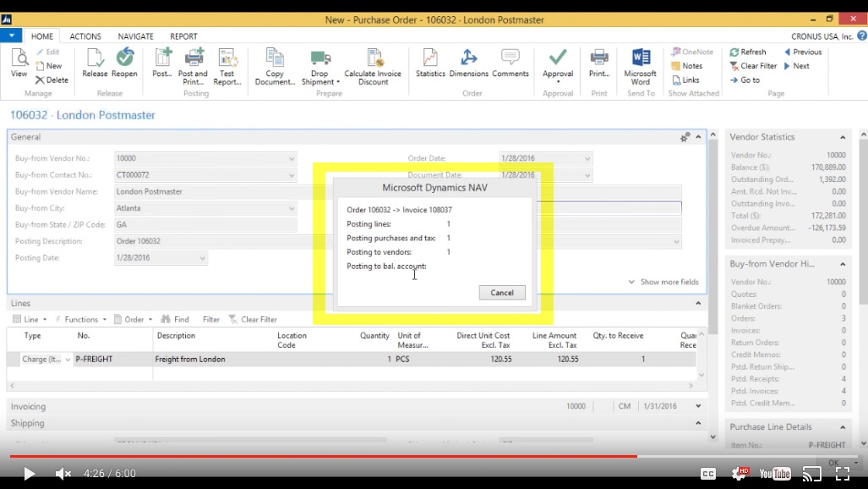Image resolution: width=868 pixels, height=489 pixels.
Task: Collapse the General FastTab
Action: [x=699, y=137]
